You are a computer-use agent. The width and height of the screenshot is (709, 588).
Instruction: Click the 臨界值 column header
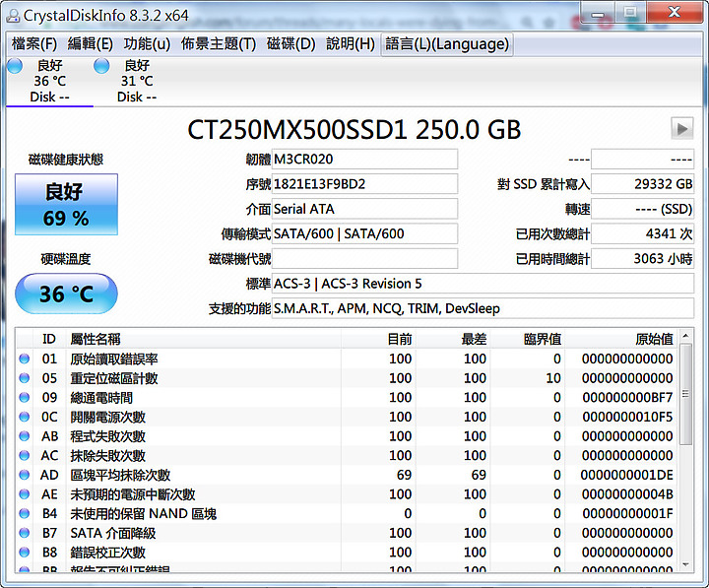527,339
